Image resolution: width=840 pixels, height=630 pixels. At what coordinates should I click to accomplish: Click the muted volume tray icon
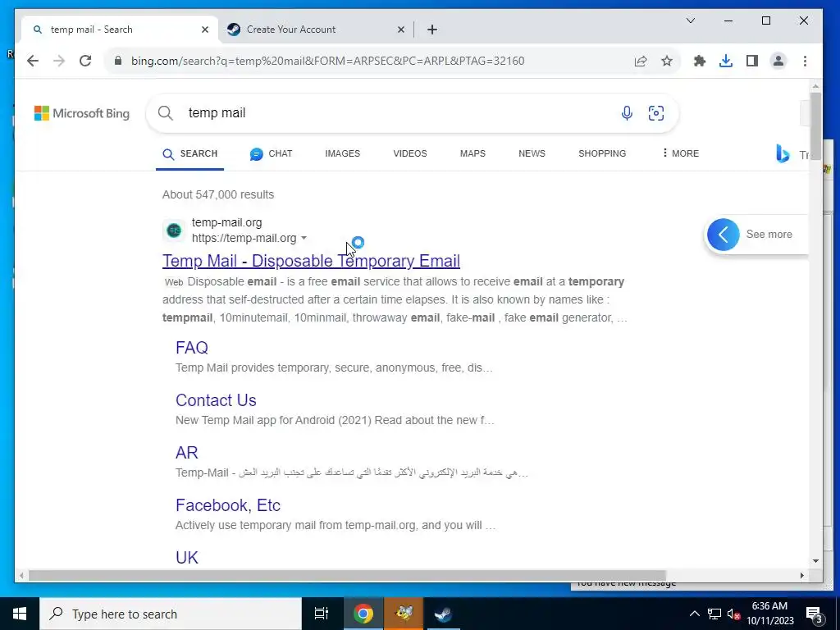[733, 614]
